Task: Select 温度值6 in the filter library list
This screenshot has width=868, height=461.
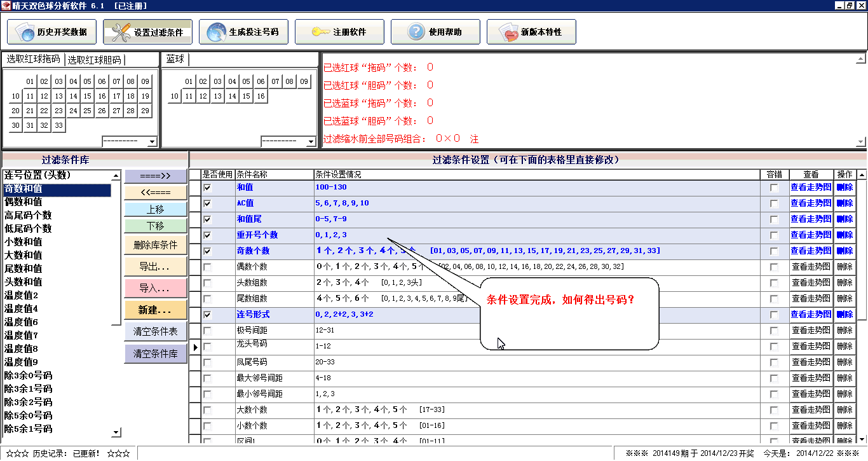Action: [x=22, y=322]
